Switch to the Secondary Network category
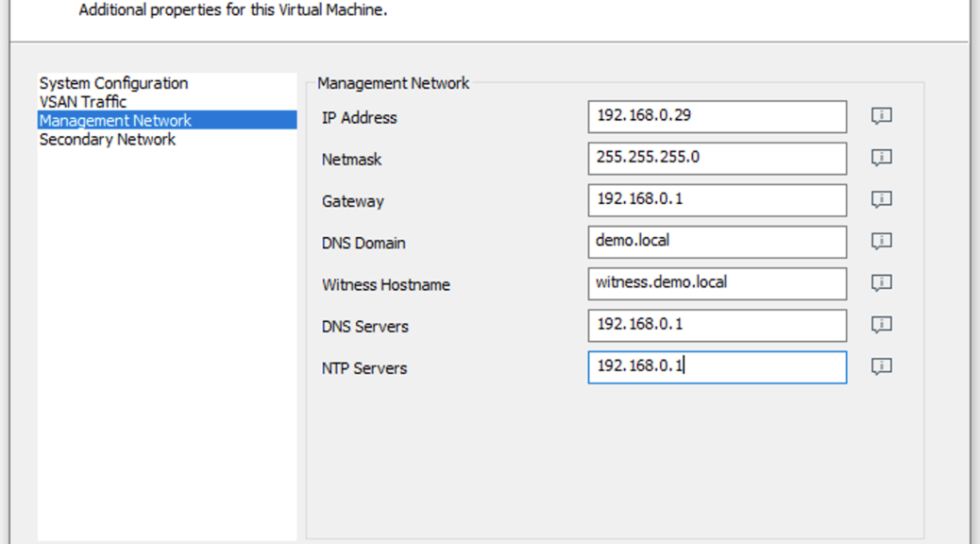Screen dimensions: 980x544 (108, 140)
